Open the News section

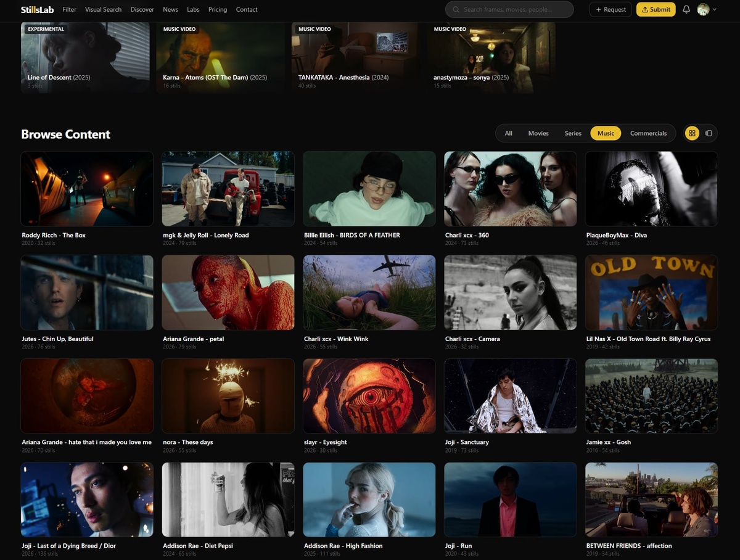tap(171, 9)
